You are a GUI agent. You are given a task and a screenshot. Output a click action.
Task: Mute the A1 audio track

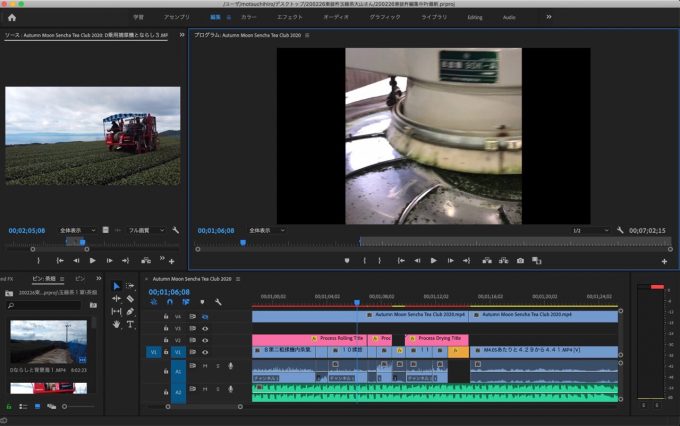click(205, 366)
